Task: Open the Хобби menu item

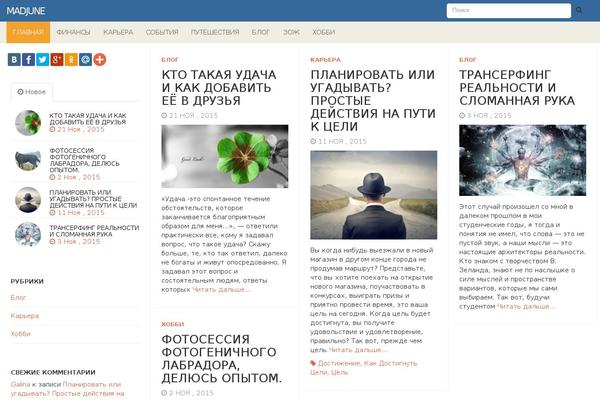Action: click(x=324, y=32)
